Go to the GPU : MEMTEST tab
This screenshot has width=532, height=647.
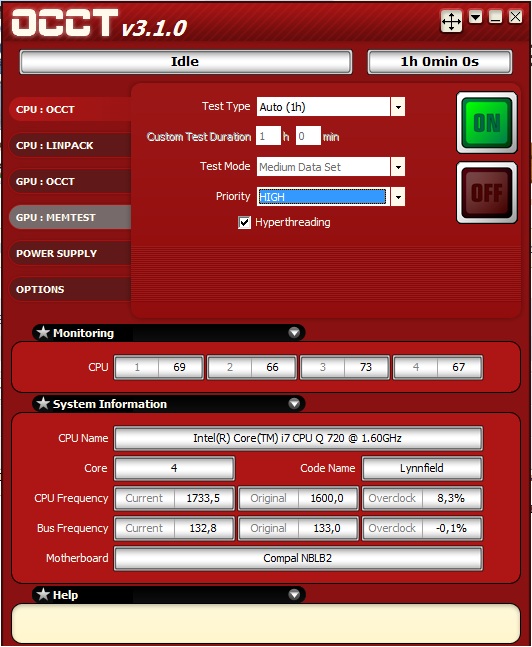(70, 217)
